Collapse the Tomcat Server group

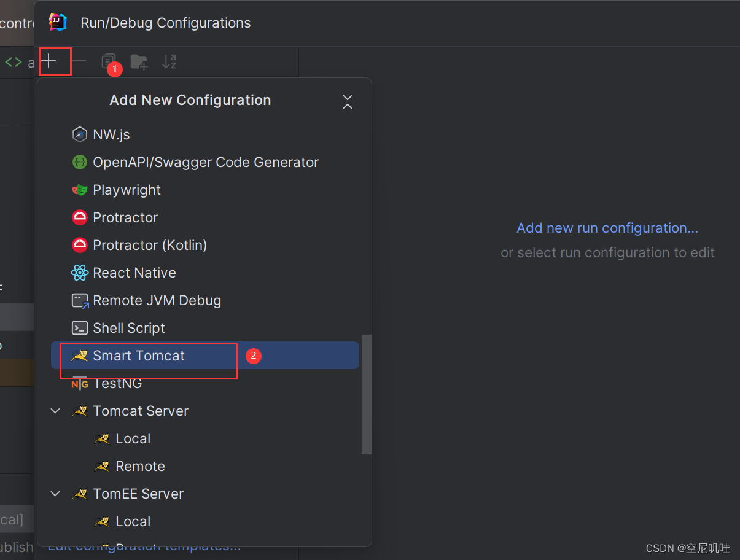[56, 411]
